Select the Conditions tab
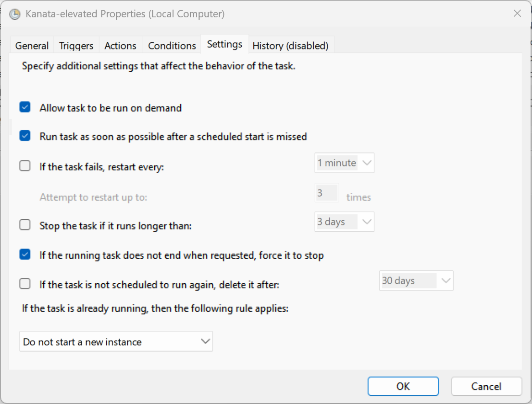The height and width of the screenshot is (404, 532). tap(172, 46)
